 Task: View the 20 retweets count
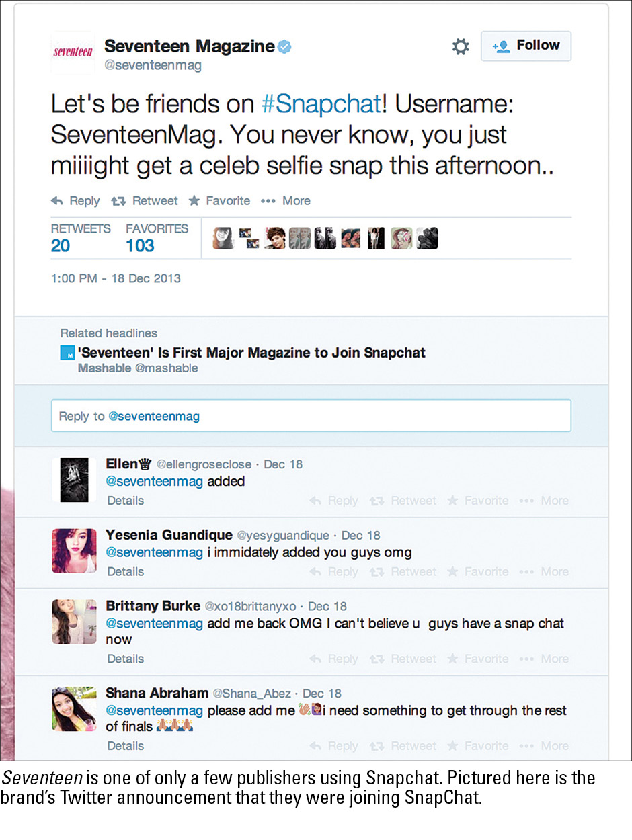coord(61,245)
